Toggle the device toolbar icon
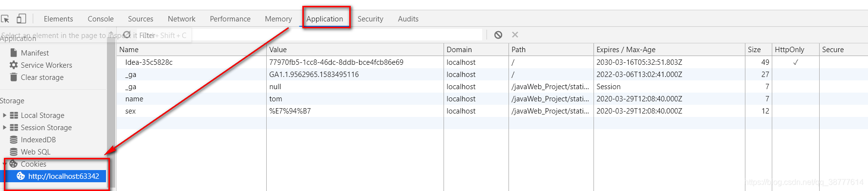Image resolution: width=868 pixels, height=191 pixels. [21, 19]
